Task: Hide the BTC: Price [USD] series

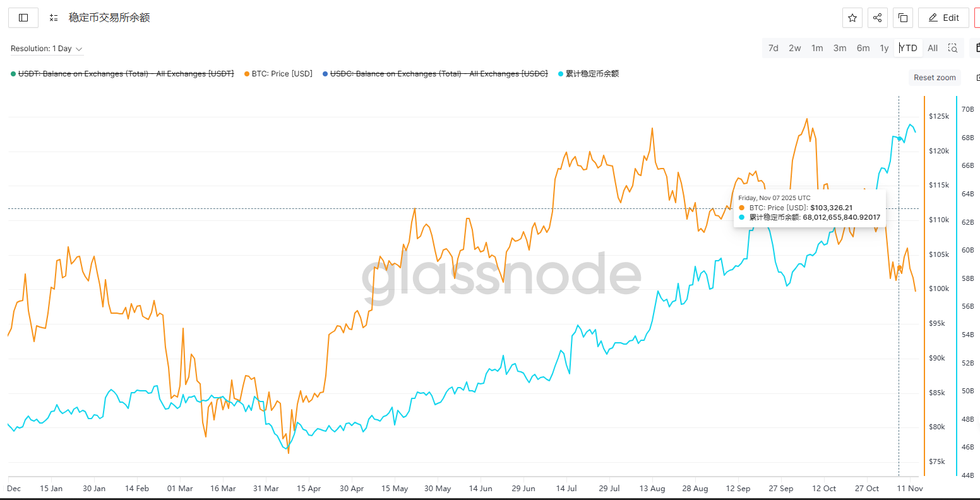Action: [x=282, y=74]
